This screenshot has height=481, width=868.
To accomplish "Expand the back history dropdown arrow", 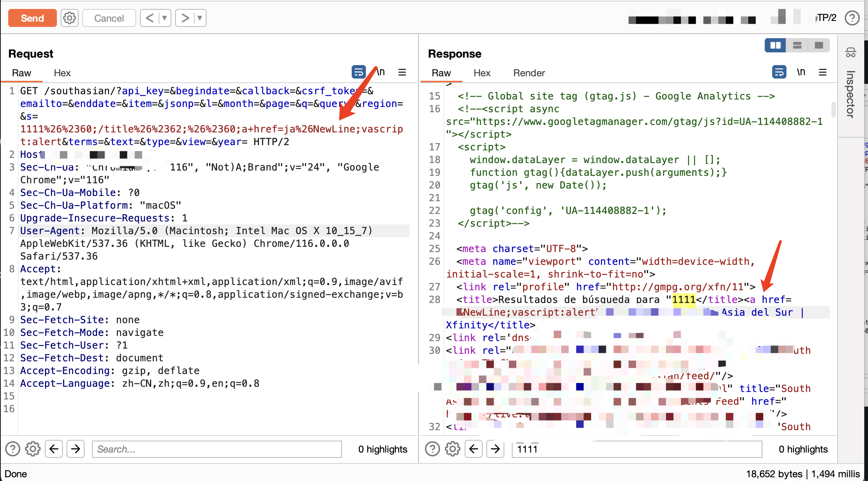I will (x=164, y=18).
